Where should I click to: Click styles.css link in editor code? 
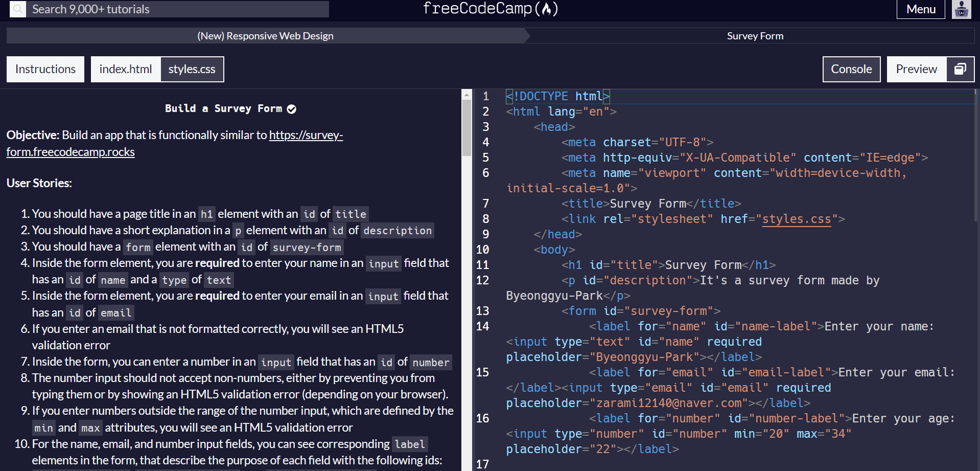pyautogui.click(x=796, y=219)
